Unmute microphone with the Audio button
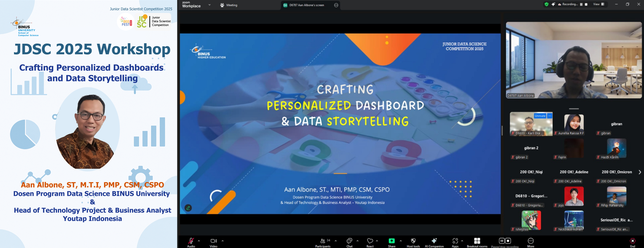This screenshot has width=644, height=248. pyautogui.click(x=191, y=241)
